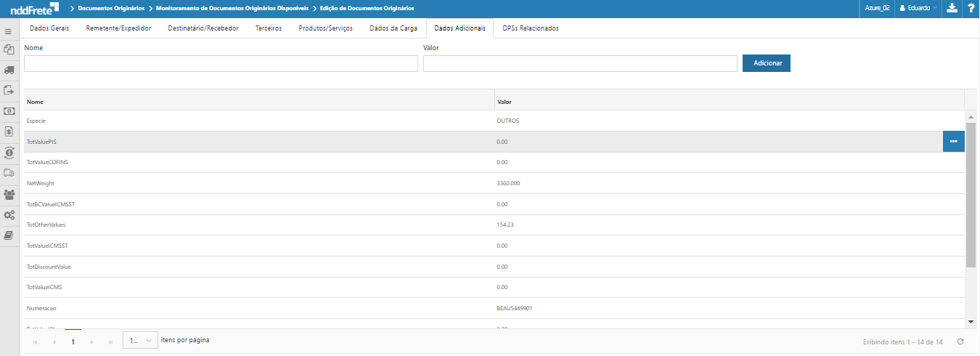This screenshot has height=356, width=980.
Task: Expand the Eduardo user menu
Action: pos(918,8)
